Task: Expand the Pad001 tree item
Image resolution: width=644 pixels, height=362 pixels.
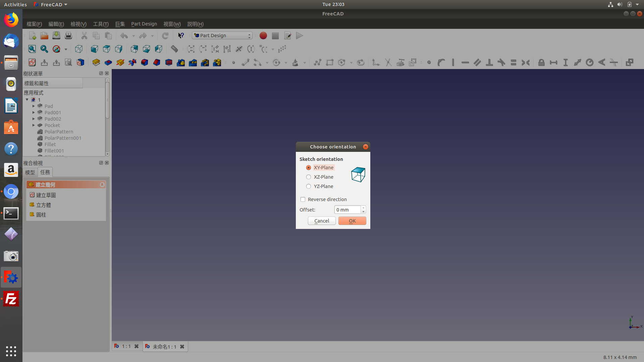Action: 34,113
